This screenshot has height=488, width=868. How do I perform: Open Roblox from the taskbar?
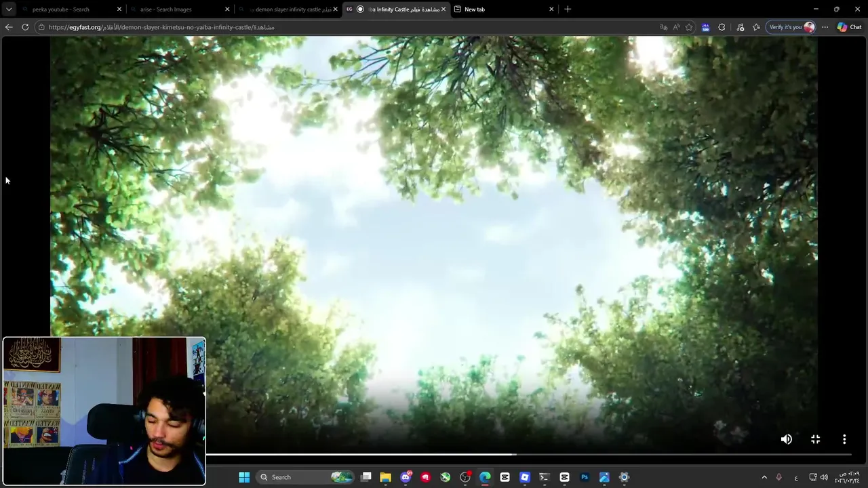(x=524, y=477)
